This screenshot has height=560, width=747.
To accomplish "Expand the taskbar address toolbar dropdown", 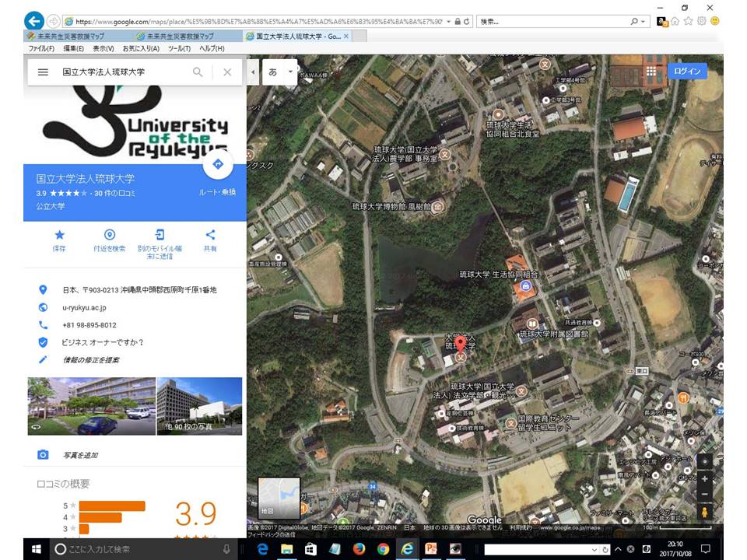I will 594,550.
